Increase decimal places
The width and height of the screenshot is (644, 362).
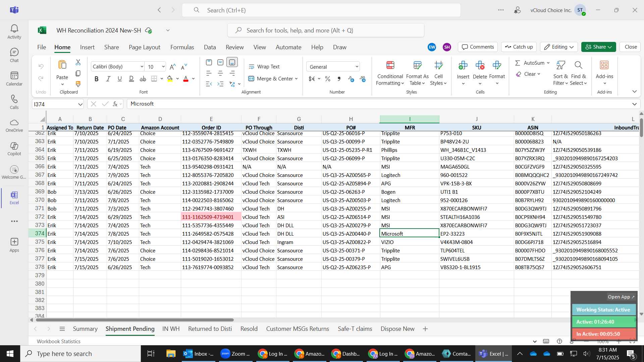coord(351,79)
